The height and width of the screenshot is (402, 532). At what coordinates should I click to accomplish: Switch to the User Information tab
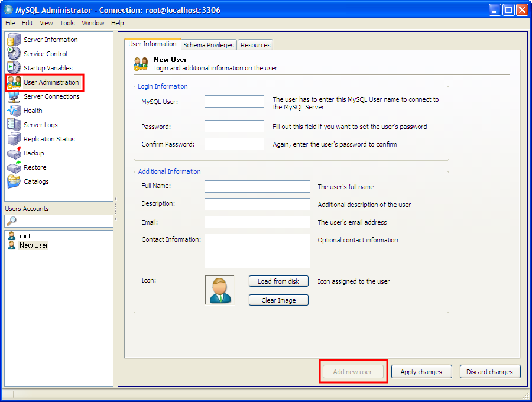point(153,44)
